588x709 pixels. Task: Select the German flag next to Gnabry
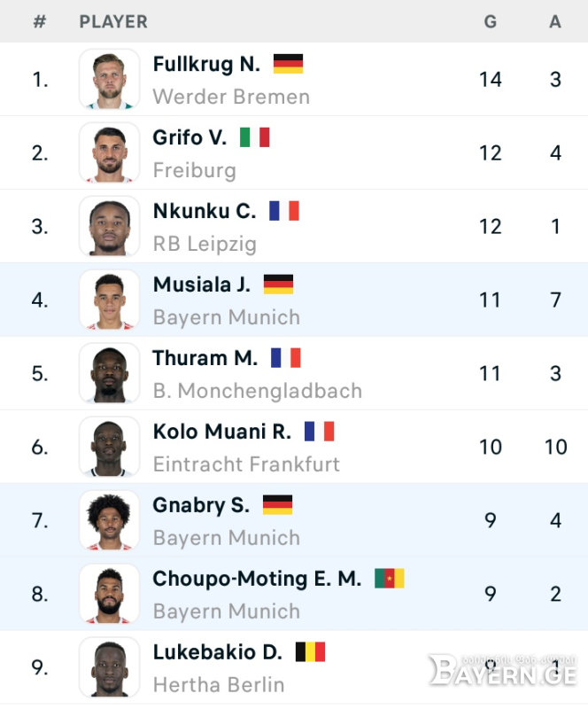[x=277, y=504]
